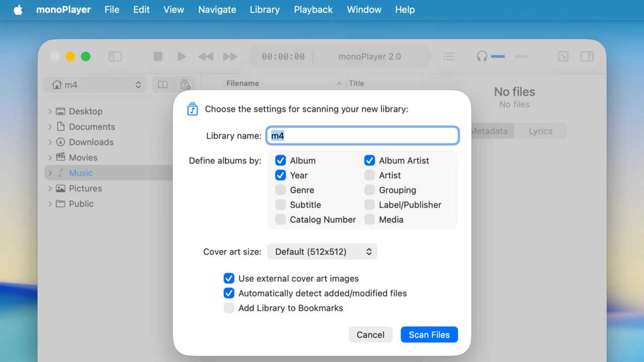Enable the Genre checkbox
Image resolution: width=644 pixels, height=362 pixels.
280,190
